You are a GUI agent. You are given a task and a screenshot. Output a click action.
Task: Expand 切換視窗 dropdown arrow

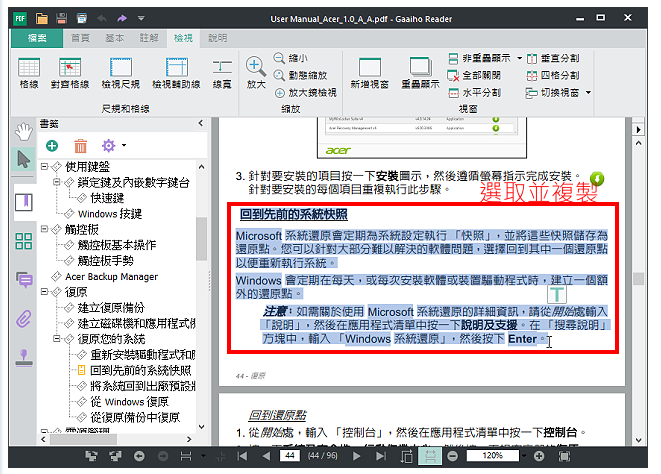pos(588,93)
